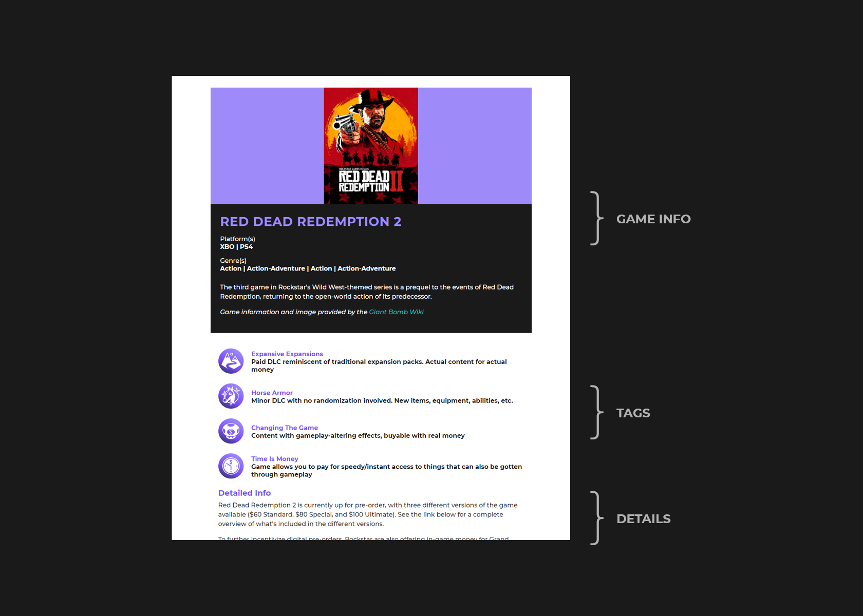Open the Expansive Expansions tag link
The height and width of the screenshot is (616, 863).
tap(287, 354)
